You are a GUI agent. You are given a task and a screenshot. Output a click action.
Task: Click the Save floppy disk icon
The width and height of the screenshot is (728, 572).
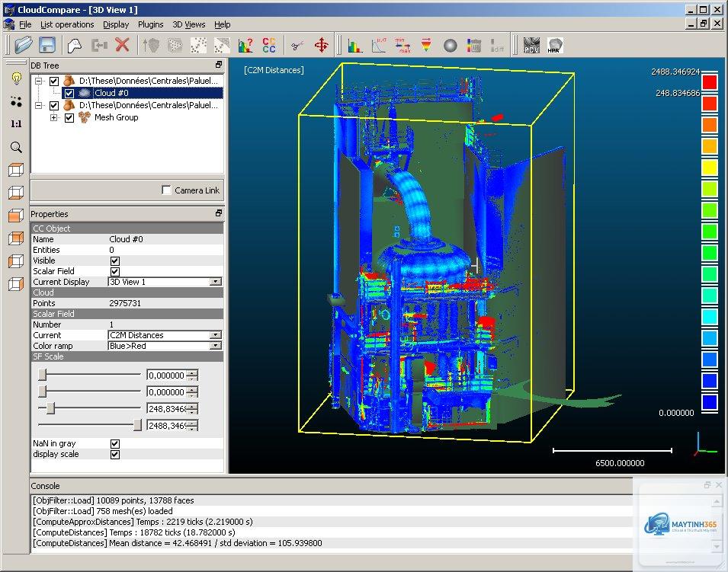click(47, 45)
